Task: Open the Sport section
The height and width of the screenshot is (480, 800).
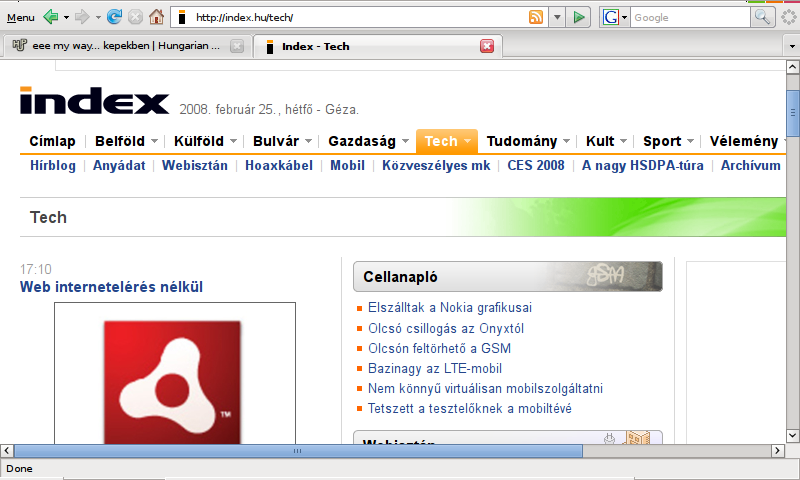Action: pos(662,141)
